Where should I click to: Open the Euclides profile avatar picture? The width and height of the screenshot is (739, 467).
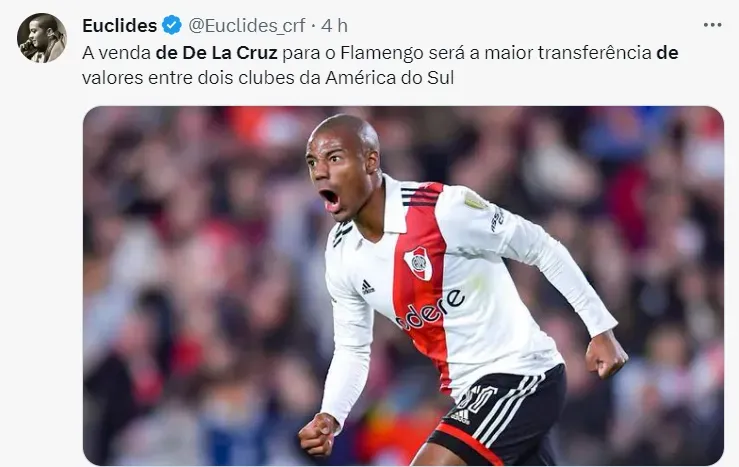[x=41, y=38]
